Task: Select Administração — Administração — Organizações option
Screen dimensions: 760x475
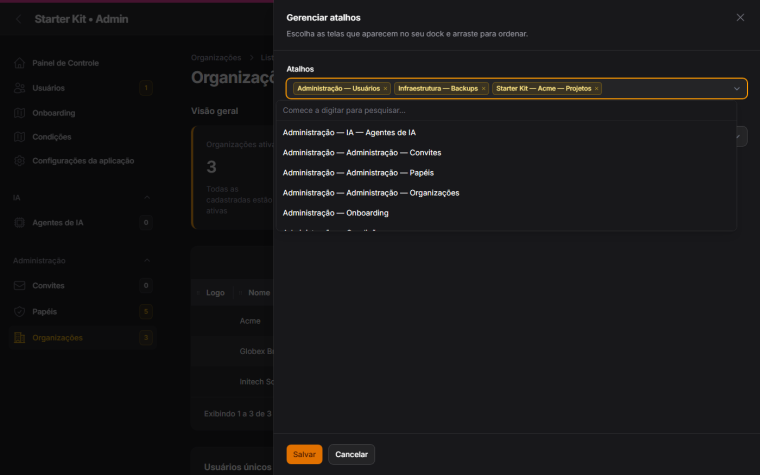Action: 507,193
